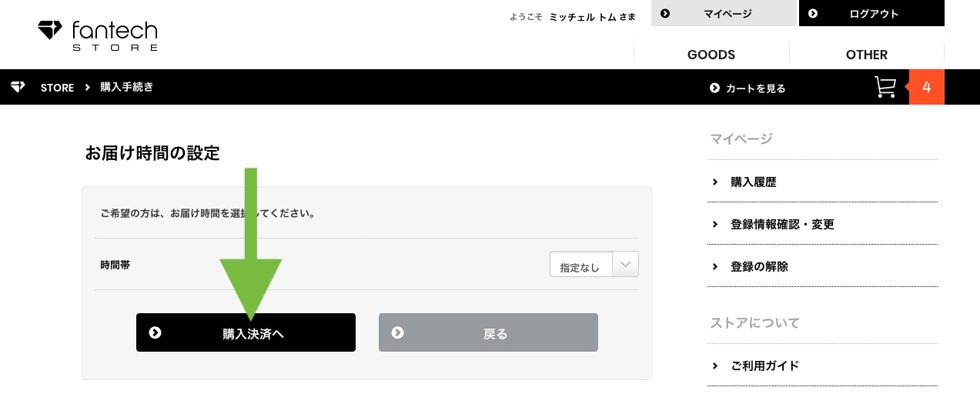The width and height of the screenshot is (980, 394).
Task: Go back with the 戻る button
Action: (x=488, y=332)
